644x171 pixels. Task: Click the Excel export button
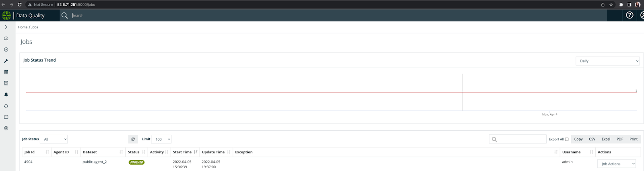point(606,139)
